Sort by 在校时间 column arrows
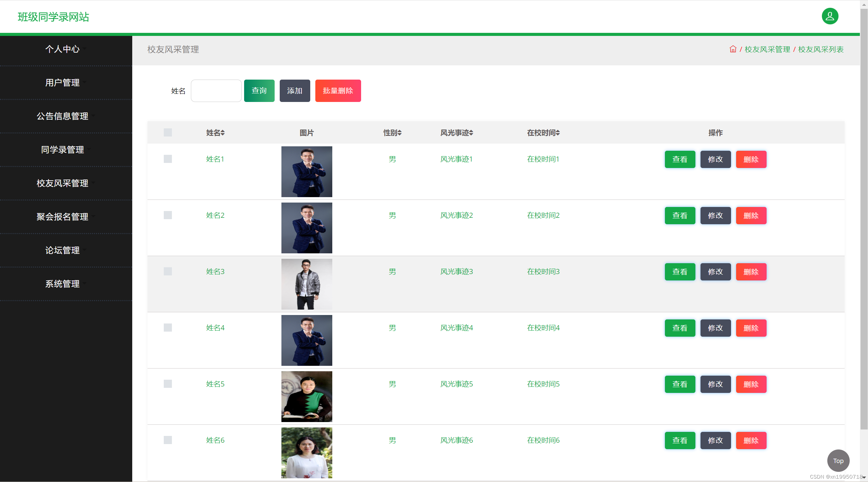 point(558,133)
